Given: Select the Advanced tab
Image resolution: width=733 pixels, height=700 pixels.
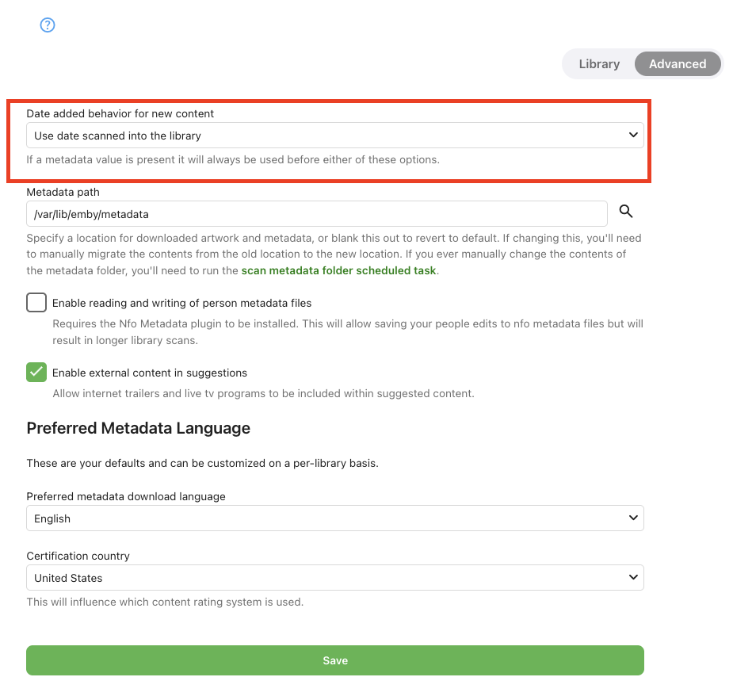Looking at the screenshot, I should pyautogui.click(x=678, y=64).
